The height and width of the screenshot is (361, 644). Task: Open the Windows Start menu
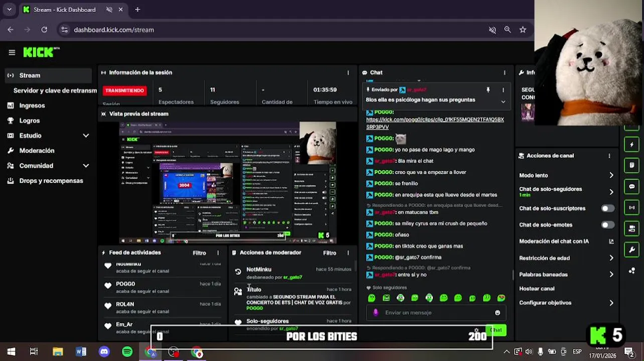[x=11, y=352]
